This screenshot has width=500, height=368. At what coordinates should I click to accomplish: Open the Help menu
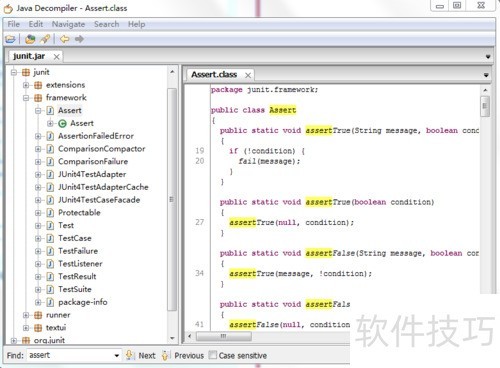tap(136, 24)
